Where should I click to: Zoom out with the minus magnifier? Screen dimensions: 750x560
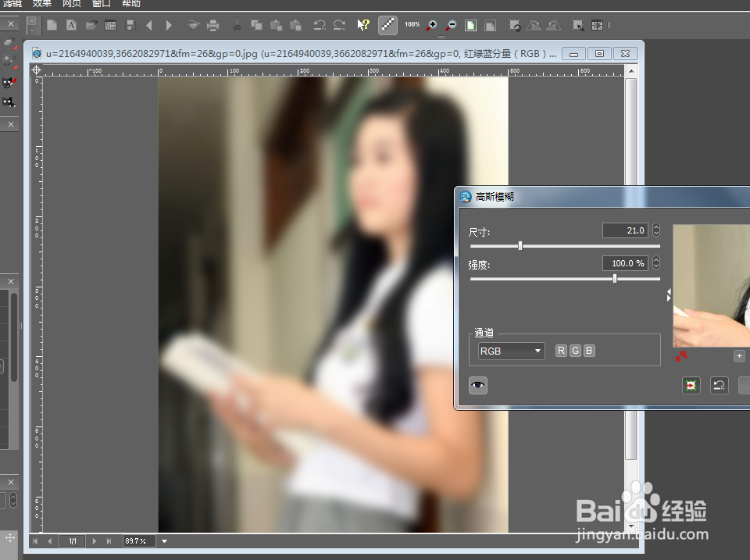[451, 25]
